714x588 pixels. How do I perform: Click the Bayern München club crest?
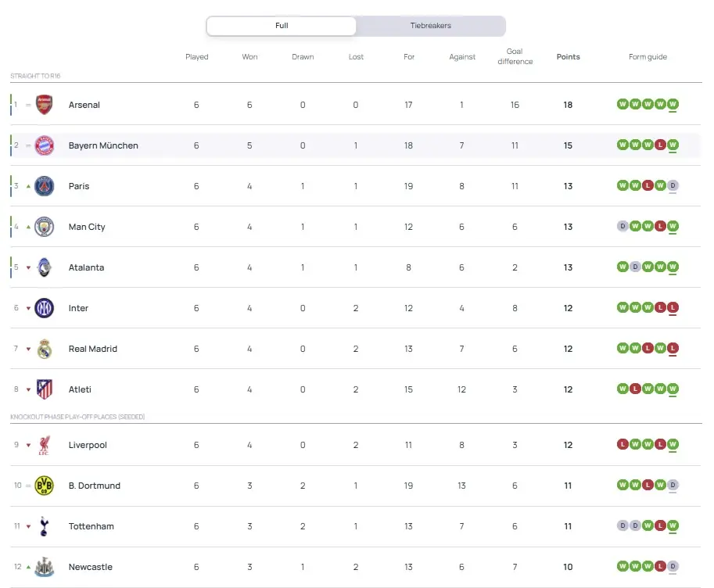(45, 145)
